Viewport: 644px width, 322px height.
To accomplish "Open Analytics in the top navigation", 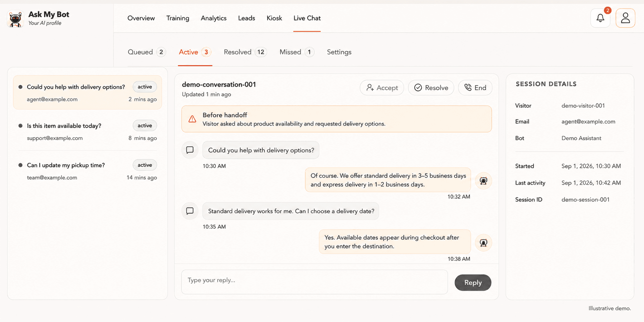I will pyautogui.click(x=214, y=18).
